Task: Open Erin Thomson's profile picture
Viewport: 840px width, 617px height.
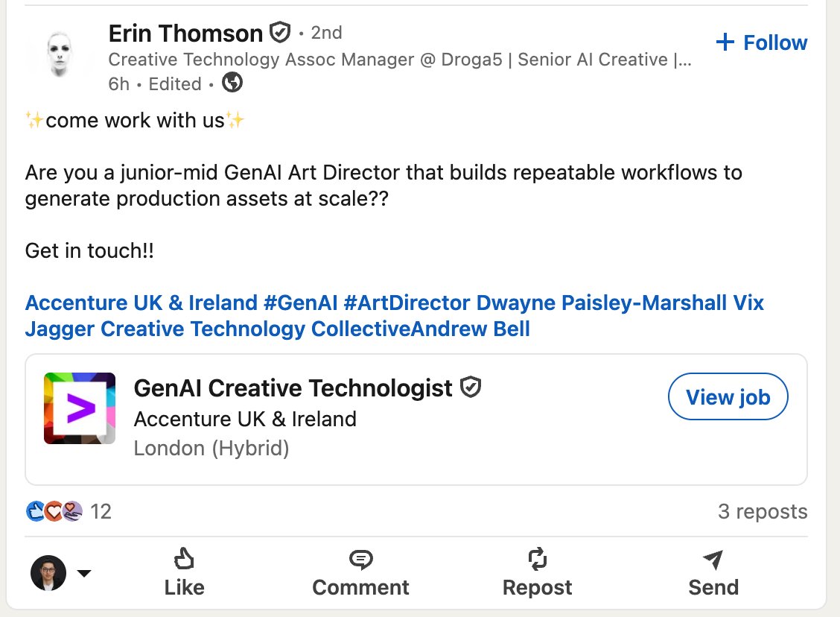Action: pos(60,54)
